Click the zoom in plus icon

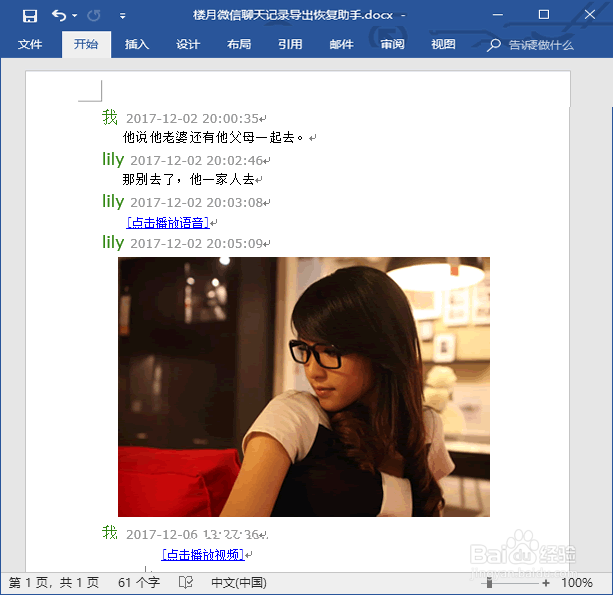coord(546,583)
